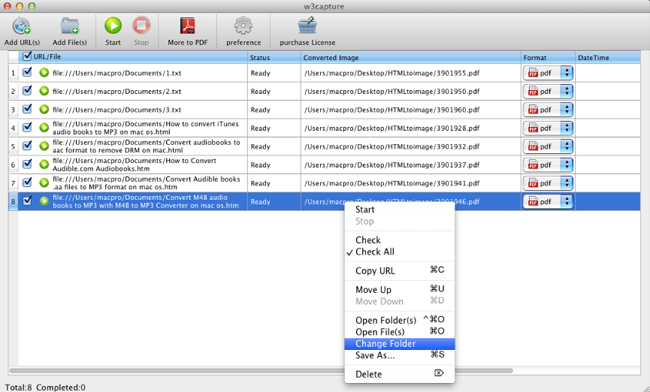Open the Add File(s) folder icon
Viewport: 650px width, 392px height.
69,26
